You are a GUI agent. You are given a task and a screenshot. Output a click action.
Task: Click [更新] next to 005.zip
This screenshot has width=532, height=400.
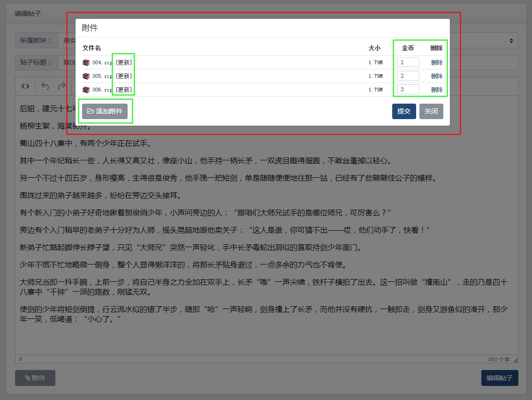pyautogui.click(x=124, y=76)
